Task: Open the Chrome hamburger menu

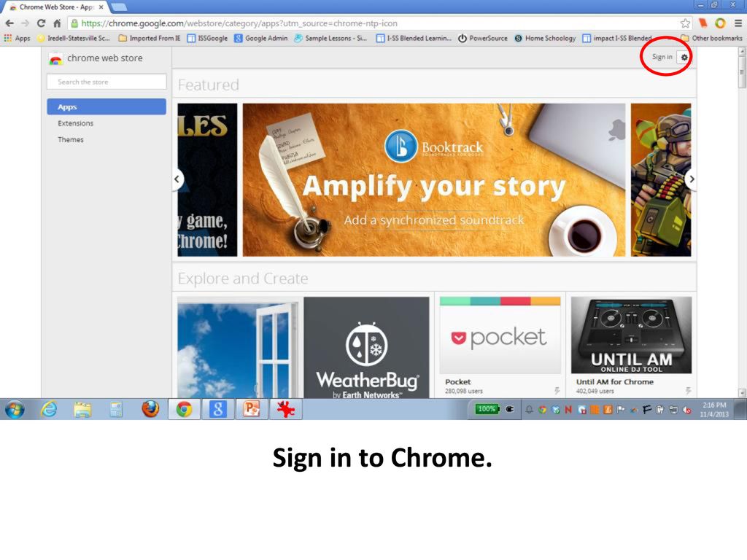Action: click(x=738, y=23)
